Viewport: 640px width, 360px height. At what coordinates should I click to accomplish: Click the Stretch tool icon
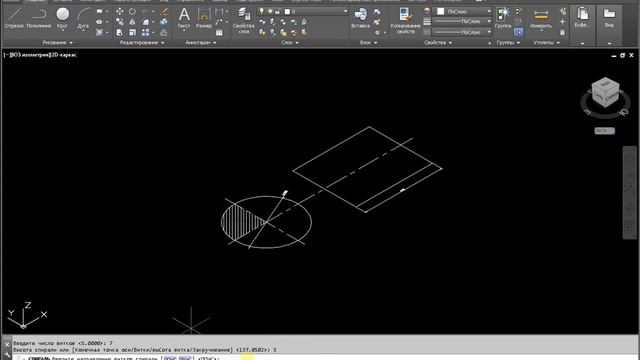[x=120, y=32]
